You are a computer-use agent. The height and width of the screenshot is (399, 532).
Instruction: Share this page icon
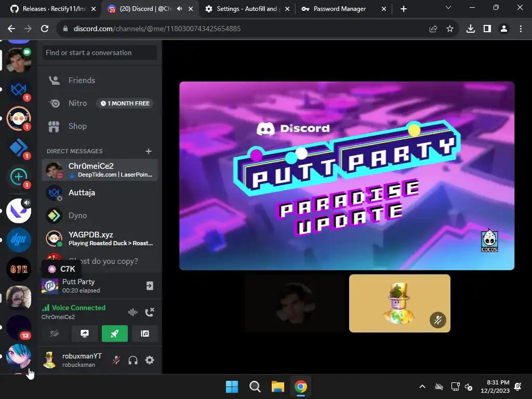(x=433, y=29)
